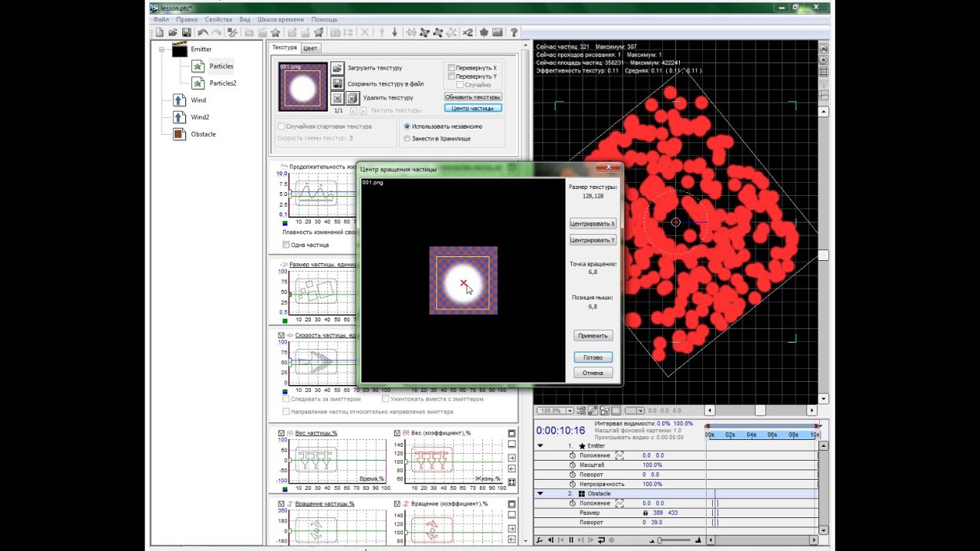This screenshot has height=551, width=980.
Task: Click the 04s mark on the timeline ruler
Action: tap(752, 435)
